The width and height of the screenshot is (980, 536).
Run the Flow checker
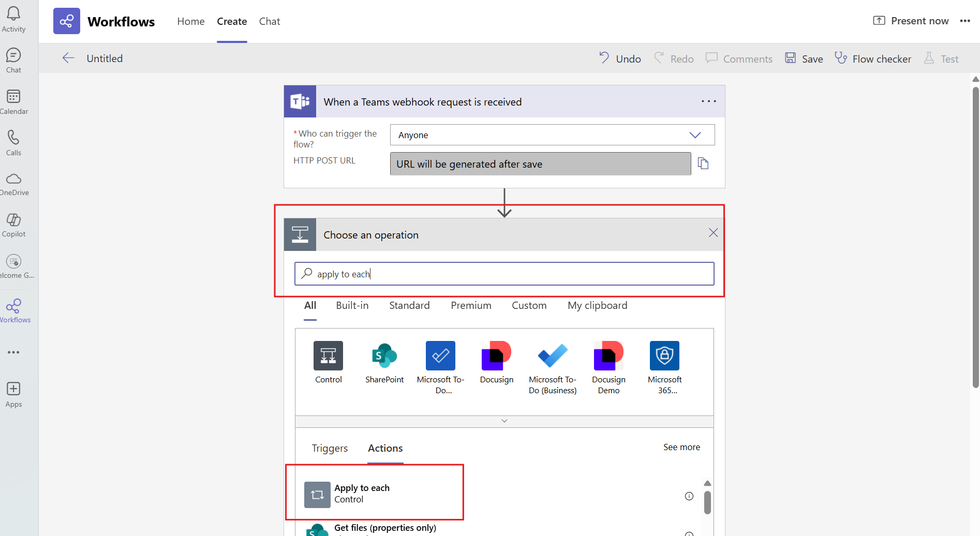[x=873, y=58]
